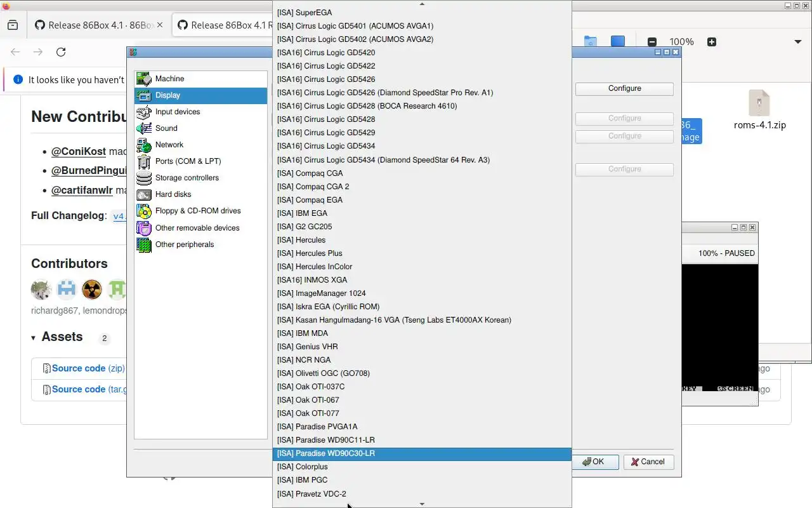Open the Storage controllers icon
This screenshot has width=812, height=508.
(x=144, y=178)
